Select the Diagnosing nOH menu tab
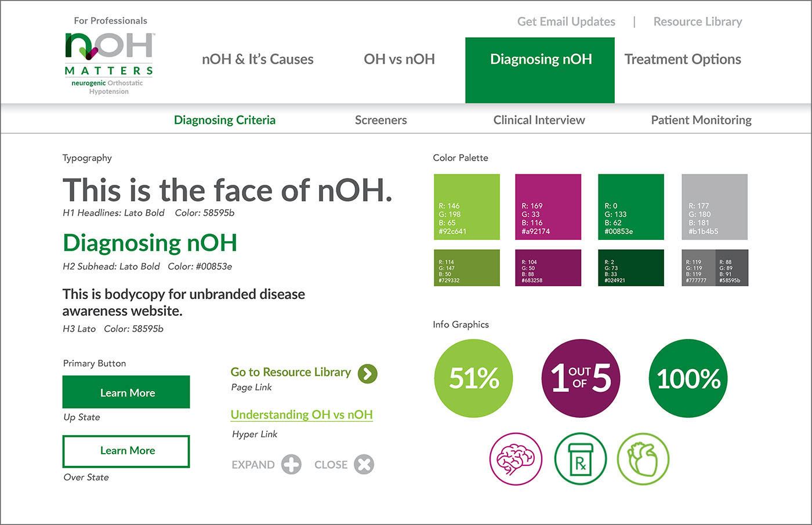Screen dimensions: 812x525 pyautogui.click(x=540, y=70)
